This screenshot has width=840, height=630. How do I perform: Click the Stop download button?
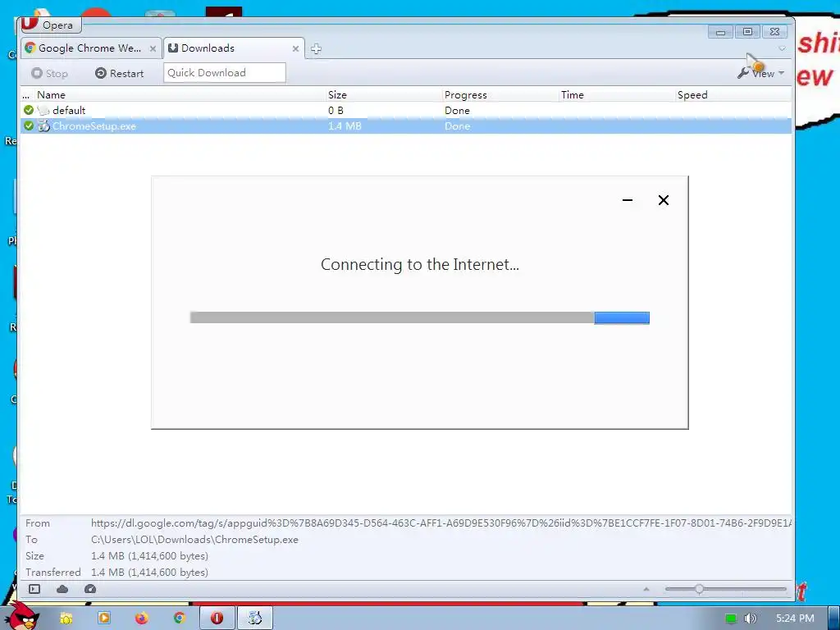click(x=49, y=73)
